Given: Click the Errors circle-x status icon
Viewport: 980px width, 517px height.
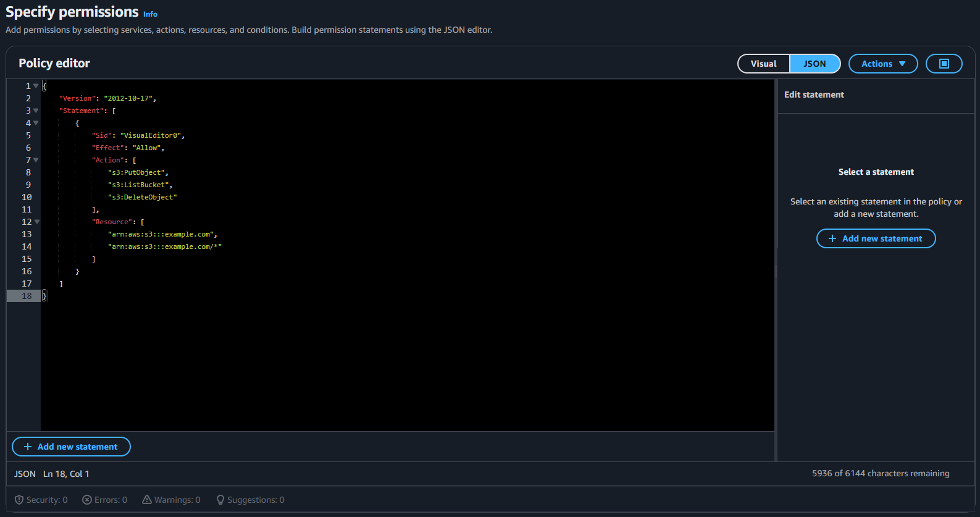Looking at the screenshot, I should coord(87,500).
